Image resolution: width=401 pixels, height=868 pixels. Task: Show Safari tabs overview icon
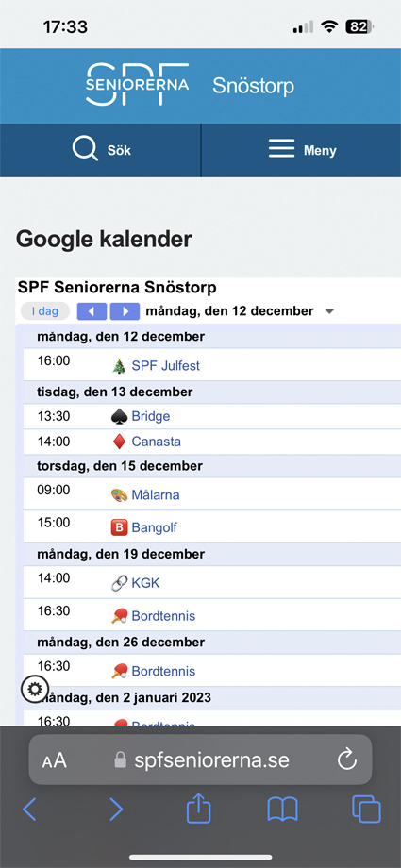click(367, 810)
